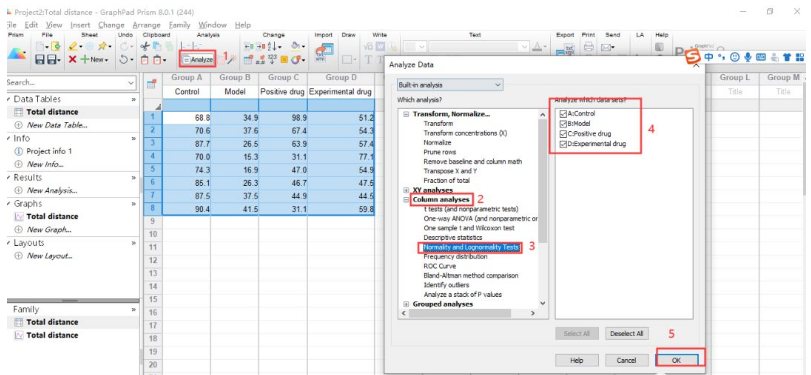Viewport: 811px width, 375px height.
Task: Click Cancel in Analyze Data dialog
Action: pyautogui.click(x=626, y=360)
